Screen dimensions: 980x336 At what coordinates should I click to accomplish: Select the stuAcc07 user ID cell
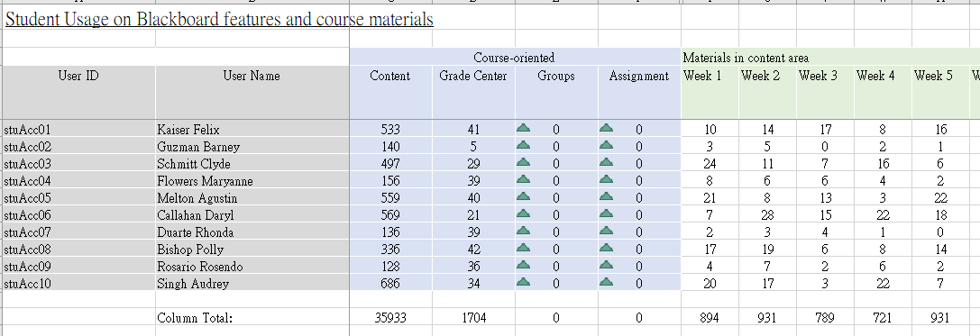click(x=78, y=232)
